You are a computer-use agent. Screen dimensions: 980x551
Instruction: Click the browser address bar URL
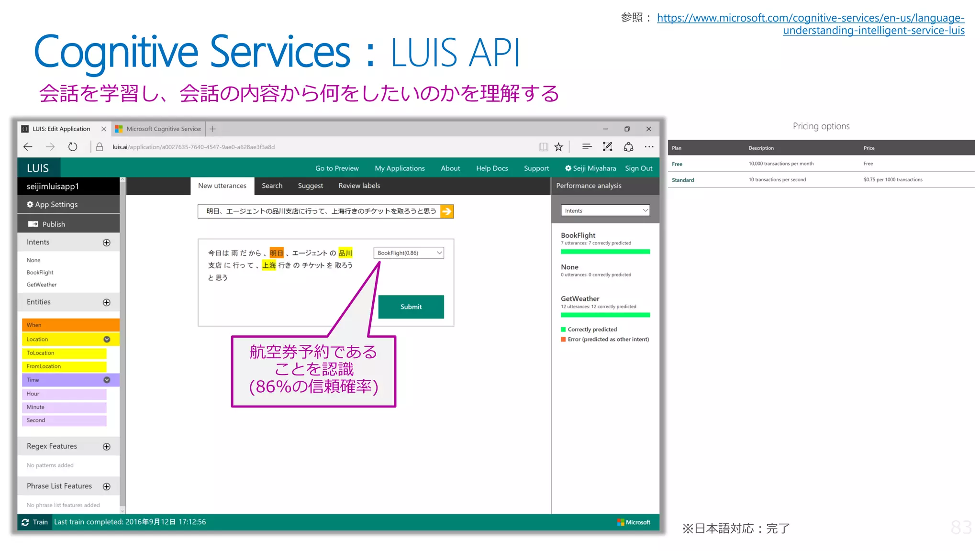193,147
